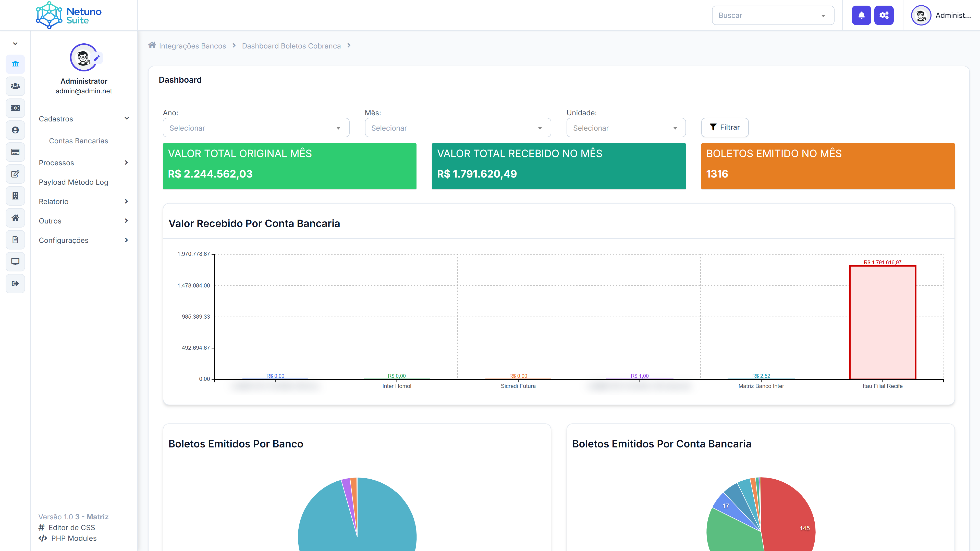Open the Mês month dropdown
This screenshot has height=551, width=980.
(458, 128)
